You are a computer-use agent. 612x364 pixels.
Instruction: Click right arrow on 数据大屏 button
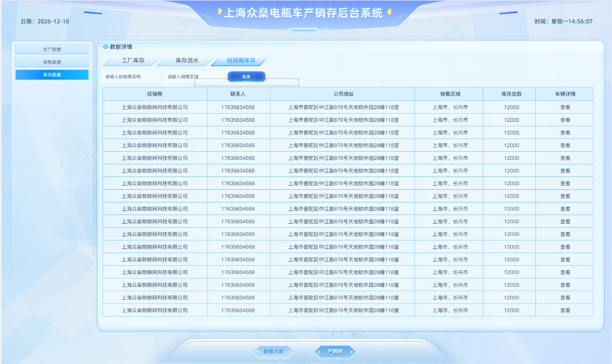(291, 351)
